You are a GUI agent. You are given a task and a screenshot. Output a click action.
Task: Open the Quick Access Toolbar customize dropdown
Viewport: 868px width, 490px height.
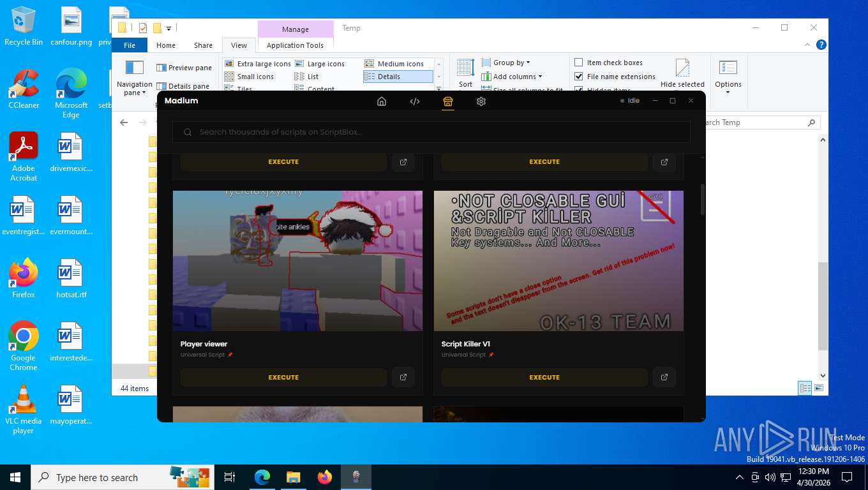coord(169,28)
